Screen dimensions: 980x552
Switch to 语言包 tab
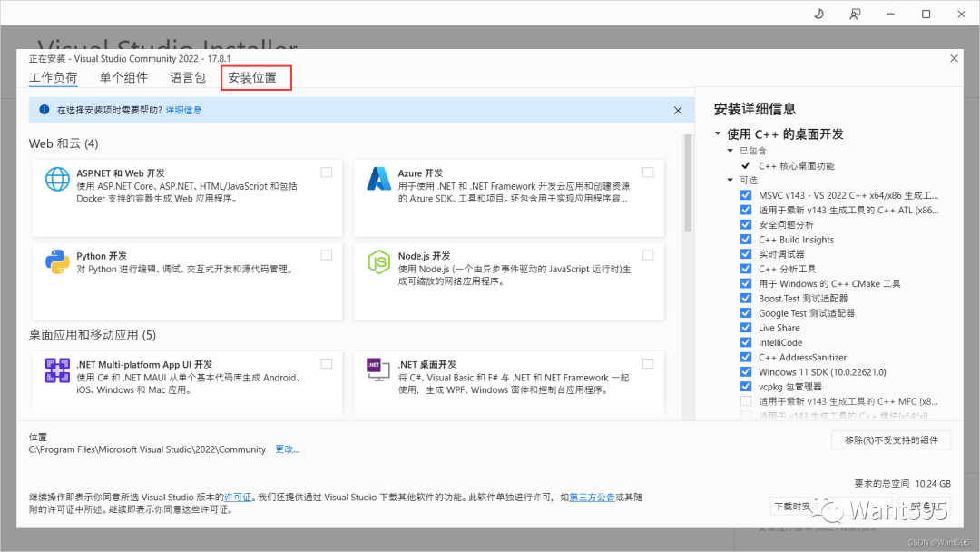[x=188, y=77]
